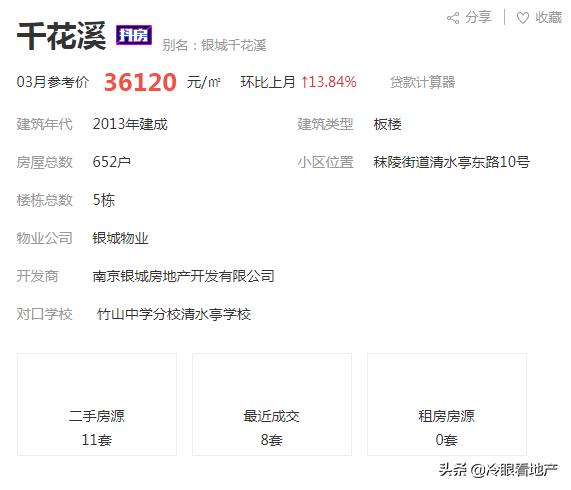Click the 03月参考价 label
Image resolution: width=571 pixels, height=490 pixels.
(53, 82)
